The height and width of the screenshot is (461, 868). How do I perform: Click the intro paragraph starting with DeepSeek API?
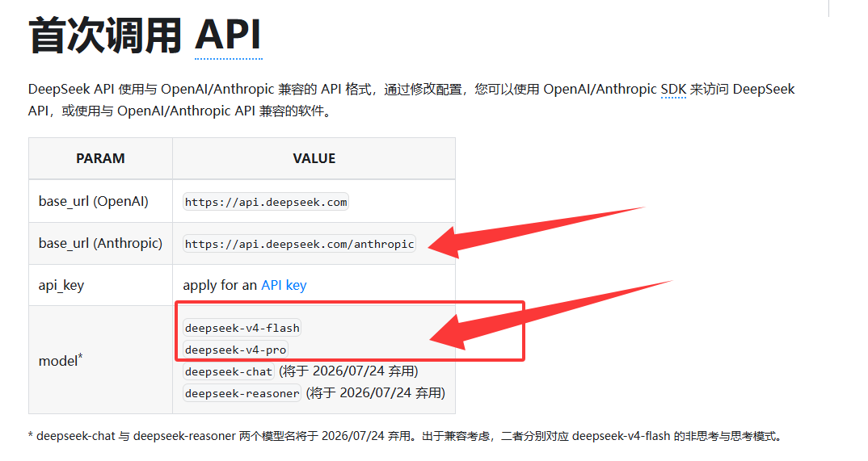click(411, 100)
